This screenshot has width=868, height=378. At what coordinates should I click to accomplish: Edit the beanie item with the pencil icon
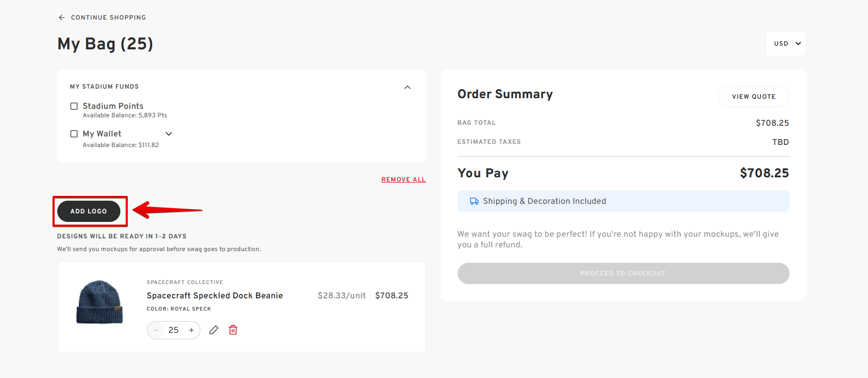pyautogui.click(x=214, y=330)
